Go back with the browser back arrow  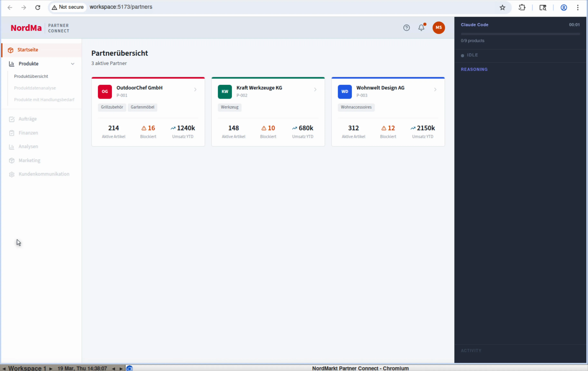pos(10,7)
